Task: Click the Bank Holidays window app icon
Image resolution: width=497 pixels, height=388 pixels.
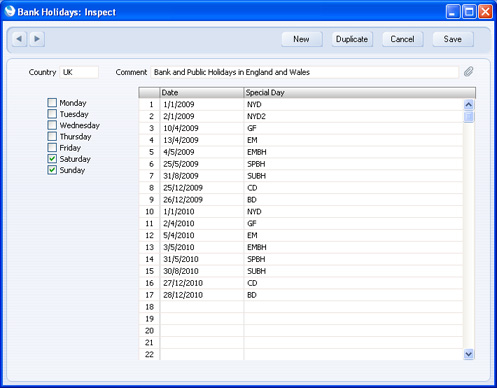Action: 10,11
